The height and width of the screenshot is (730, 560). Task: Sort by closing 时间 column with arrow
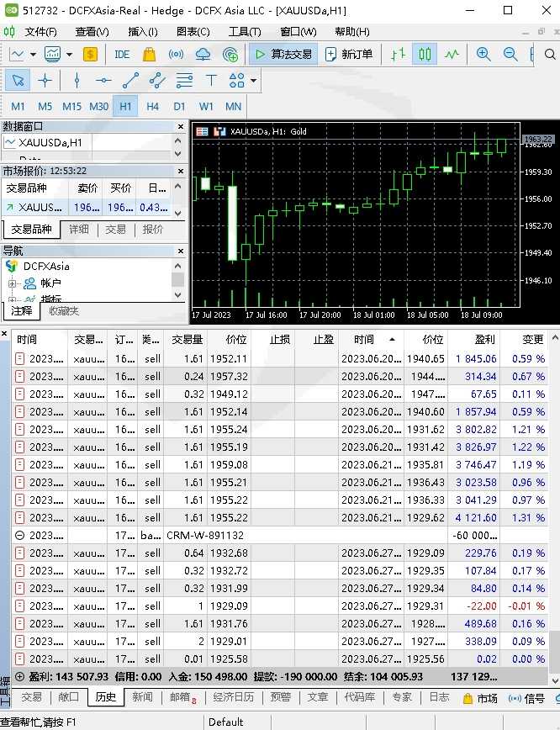pos(371,340)
